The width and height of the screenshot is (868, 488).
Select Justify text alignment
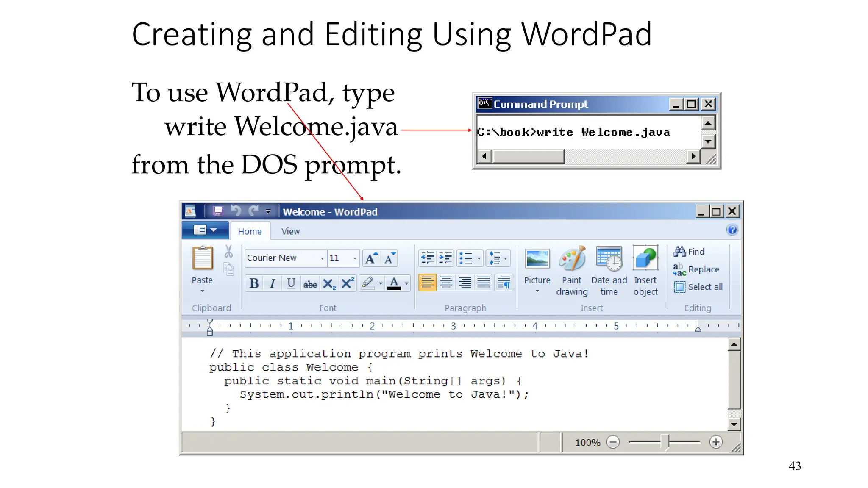pyautogui.click(x=484, y=283)
